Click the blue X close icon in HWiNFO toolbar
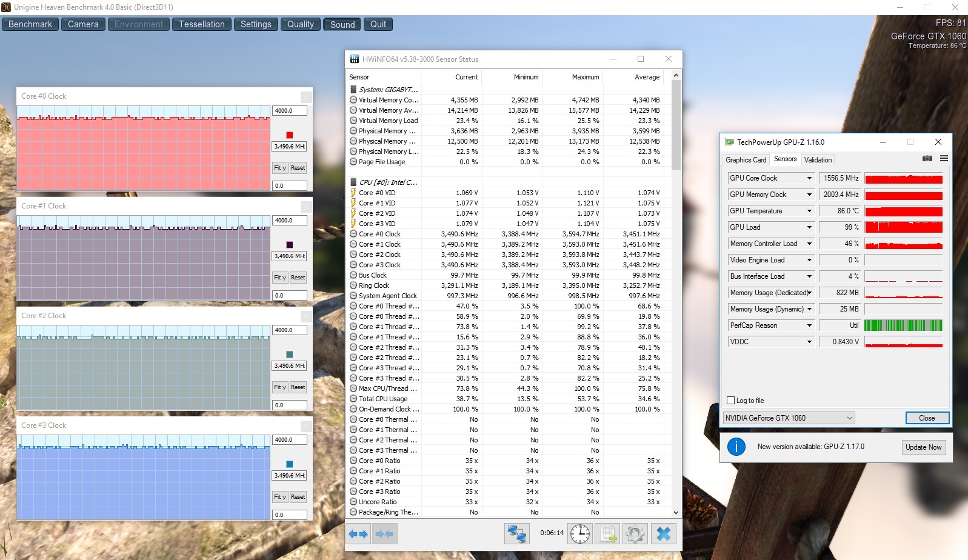The height and width of the screenshot is (560, 968). 664,534
